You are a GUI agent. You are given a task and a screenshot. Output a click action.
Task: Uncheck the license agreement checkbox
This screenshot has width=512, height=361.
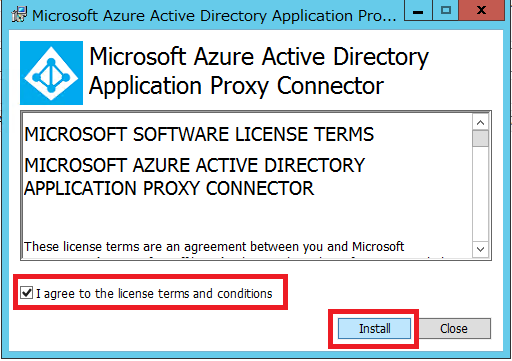[27, 293]
